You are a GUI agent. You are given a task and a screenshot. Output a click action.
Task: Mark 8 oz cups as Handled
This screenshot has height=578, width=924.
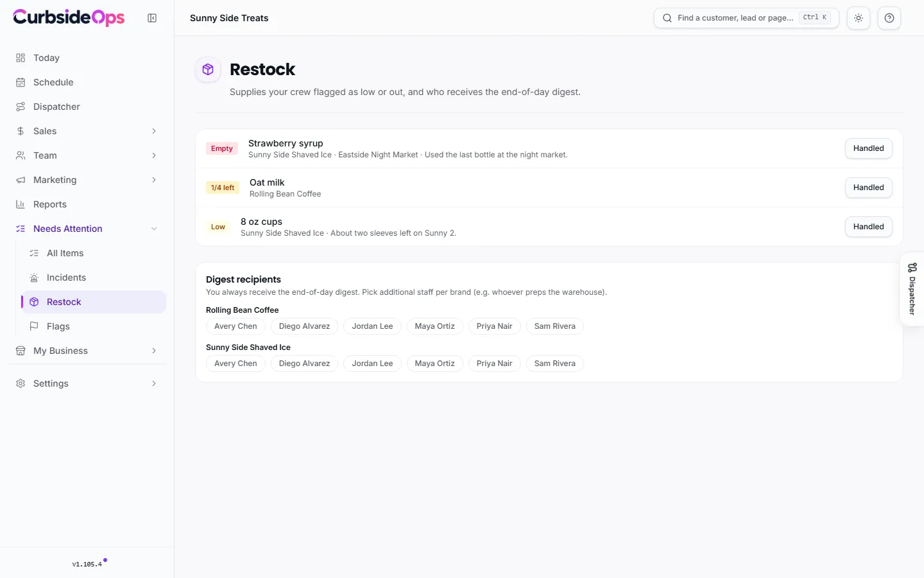pos(869,227)
